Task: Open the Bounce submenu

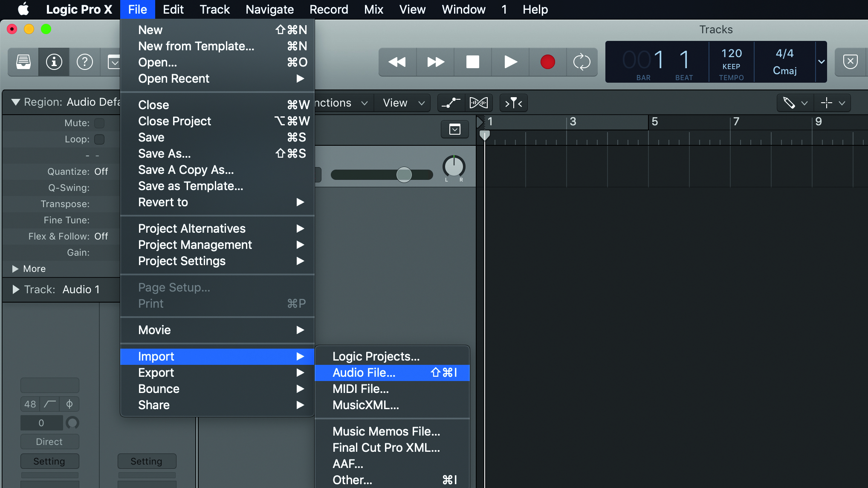Action: [x=217, y=389]
